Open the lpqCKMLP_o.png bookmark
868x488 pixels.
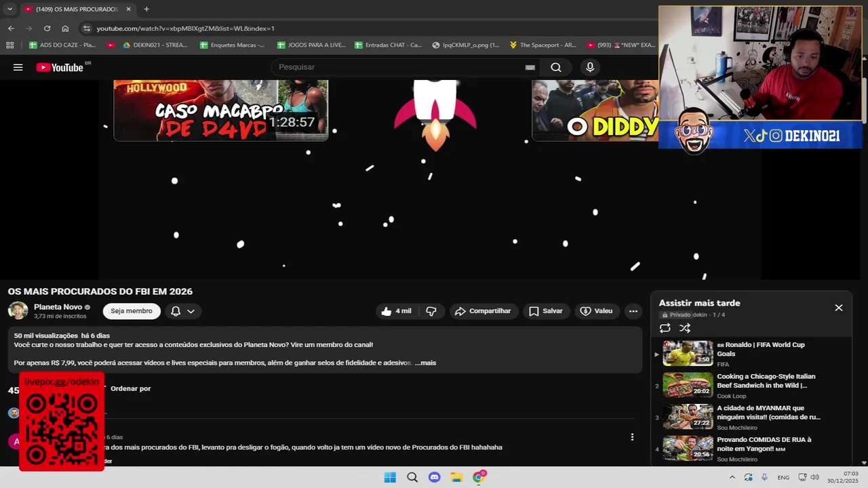pyautogui.click(x=466, y=45)
